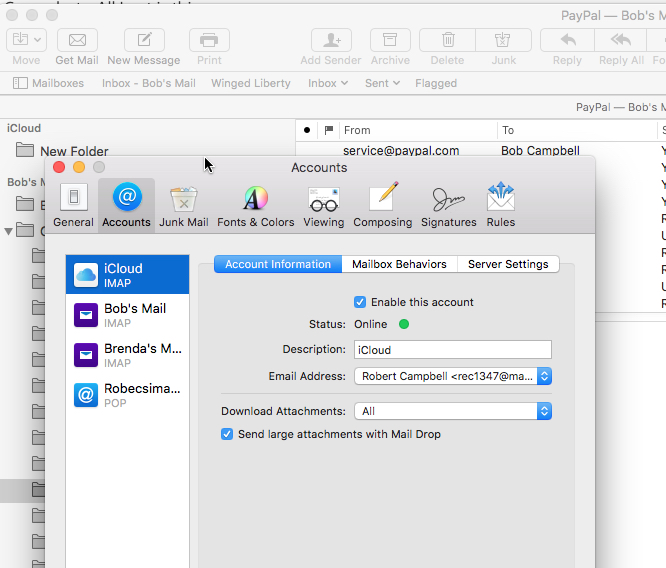Open the Signatures preferences pane
The image size is (666, 568).
449,206
